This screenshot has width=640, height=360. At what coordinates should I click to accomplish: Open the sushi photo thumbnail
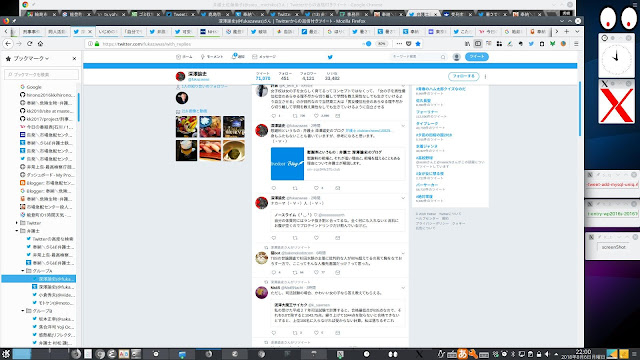click(x=210, y=150)
